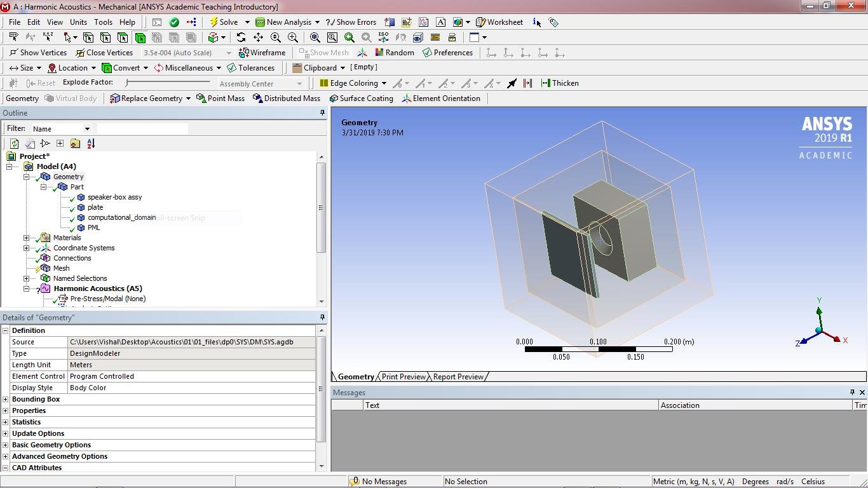This screenshot has height=488, width=868.
Task: Toggle Wireframe display mode
Action: click(262, 53)
